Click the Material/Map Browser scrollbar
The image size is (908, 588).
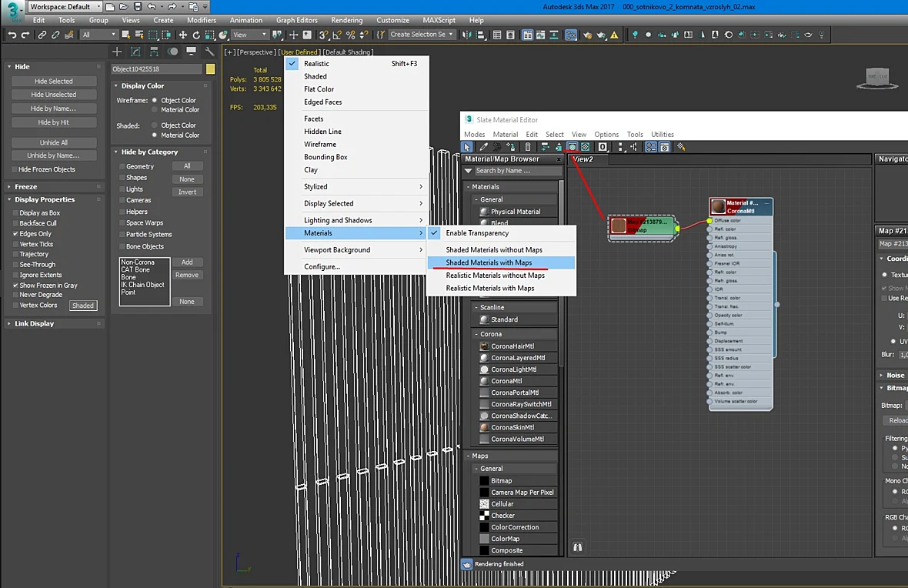[561, 272]
